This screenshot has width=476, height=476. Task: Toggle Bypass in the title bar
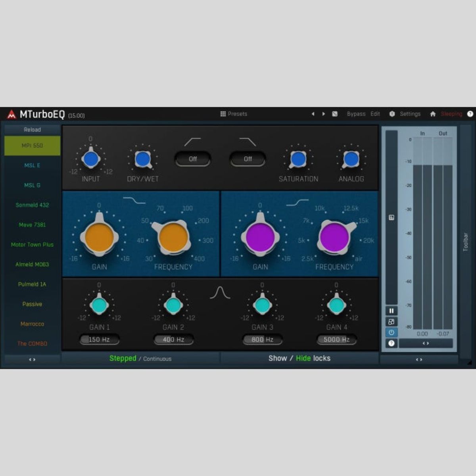coord(356,114)
